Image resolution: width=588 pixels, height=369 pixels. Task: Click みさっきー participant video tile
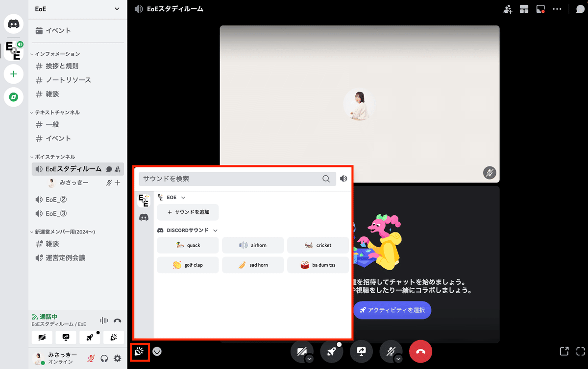pyautogui.click(x=360, y=104)
